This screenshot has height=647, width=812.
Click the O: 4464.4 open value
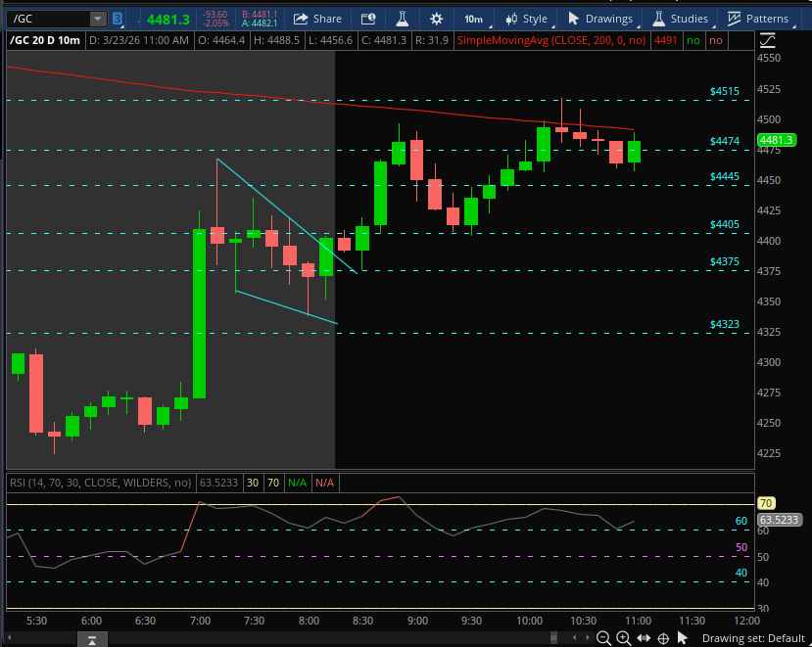click(x=221, y=40)
